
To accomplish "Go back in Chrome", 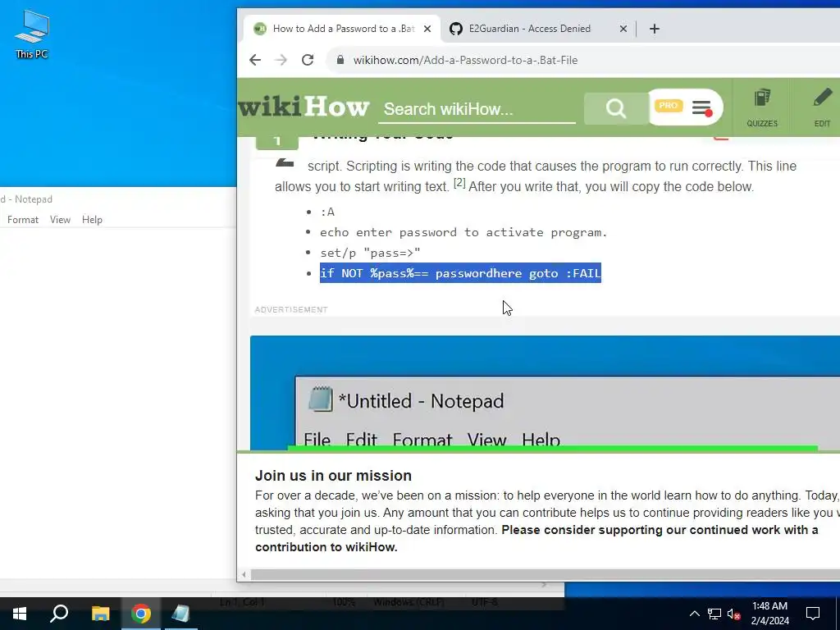I will click(255, 60).
